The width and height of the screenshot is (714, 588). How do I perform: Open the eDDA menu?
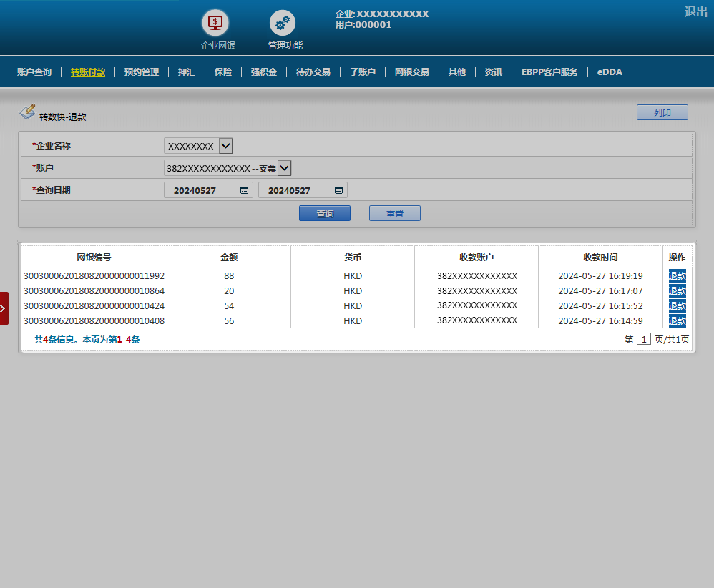pos(610,72)
